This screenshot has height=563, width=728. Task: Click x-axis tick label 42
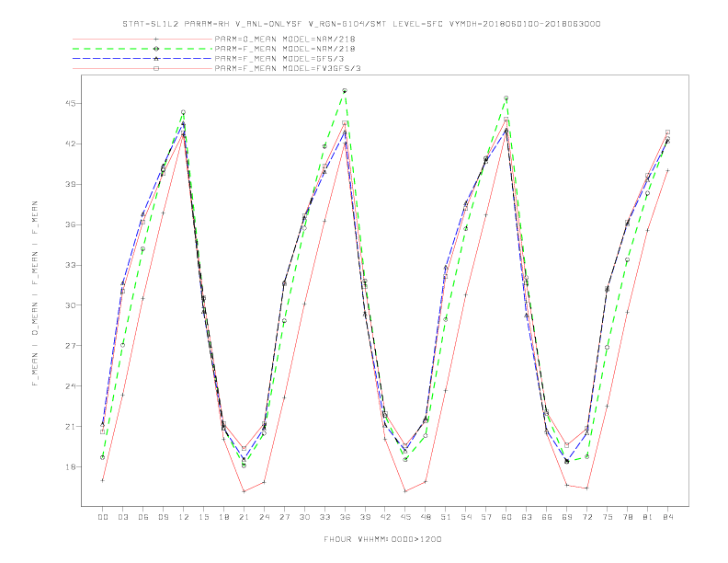385,517
